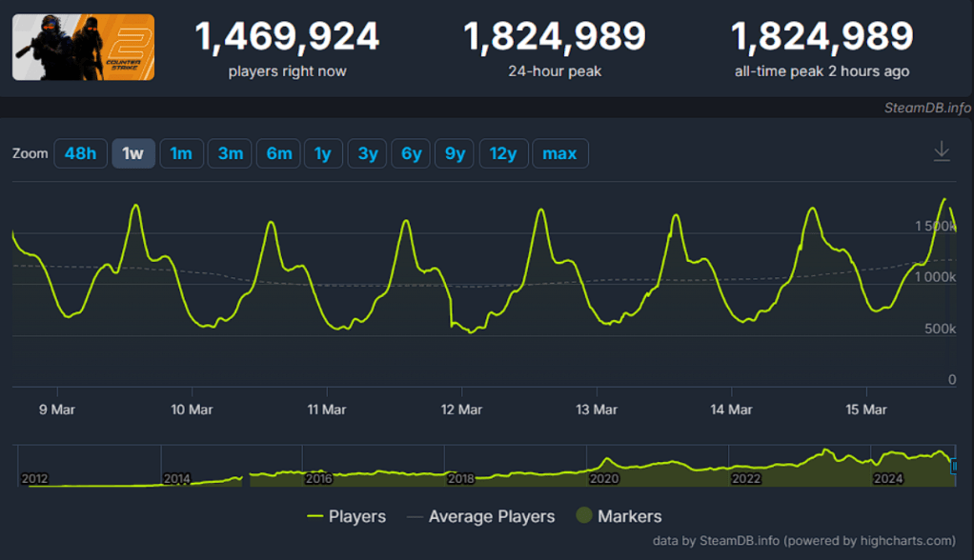Zoom chart to 1y
The image size is (974, 560).
323,153
